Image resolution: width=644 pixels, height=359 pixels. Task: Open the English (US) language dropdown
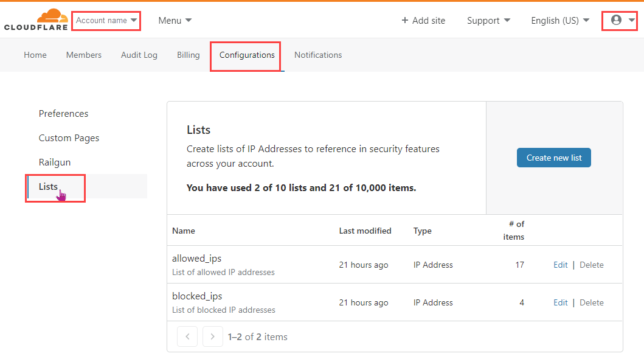[x=558, y=20]
